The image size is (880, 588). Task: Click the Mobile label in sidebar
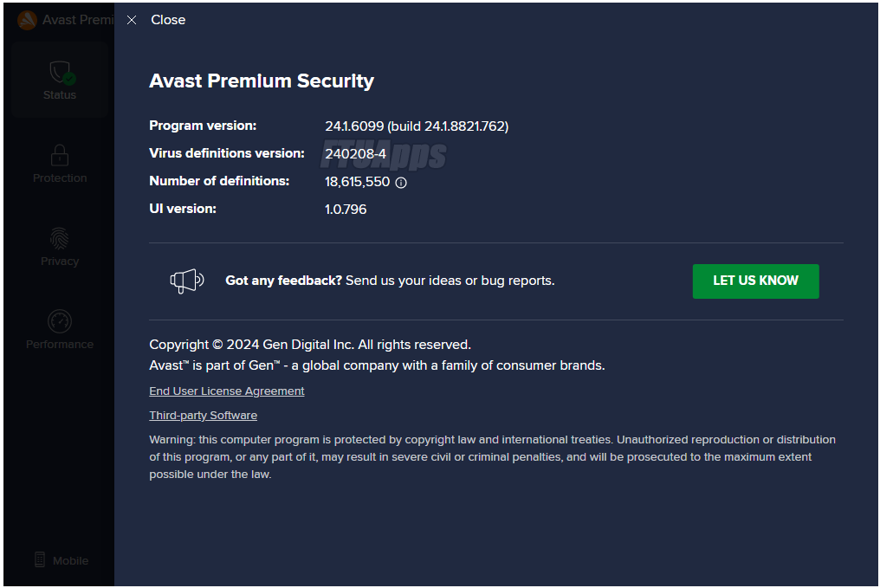tap(71, 560)
